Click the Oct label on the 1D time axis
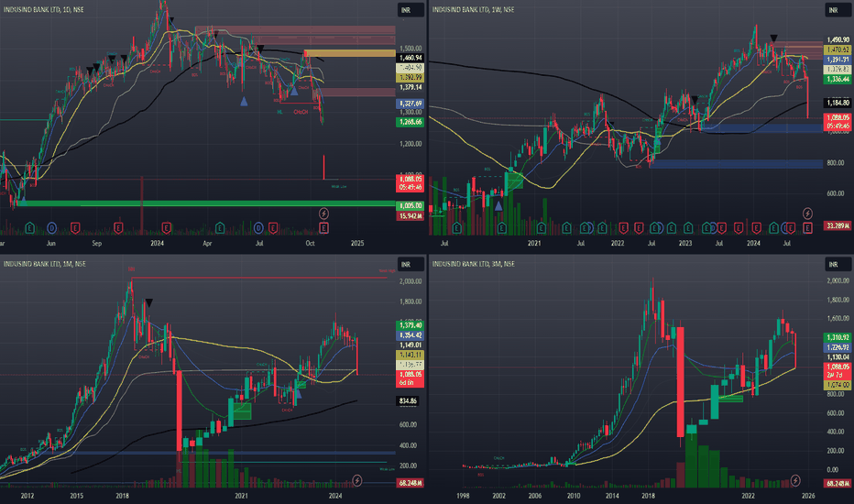 [x=310, y=243]
